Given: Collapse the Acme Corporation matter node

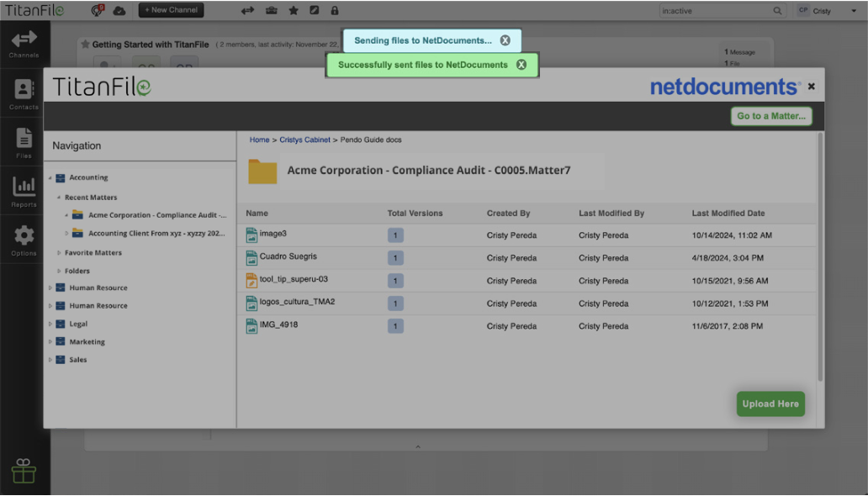Looking at the screenshot, I should (66, 214).
